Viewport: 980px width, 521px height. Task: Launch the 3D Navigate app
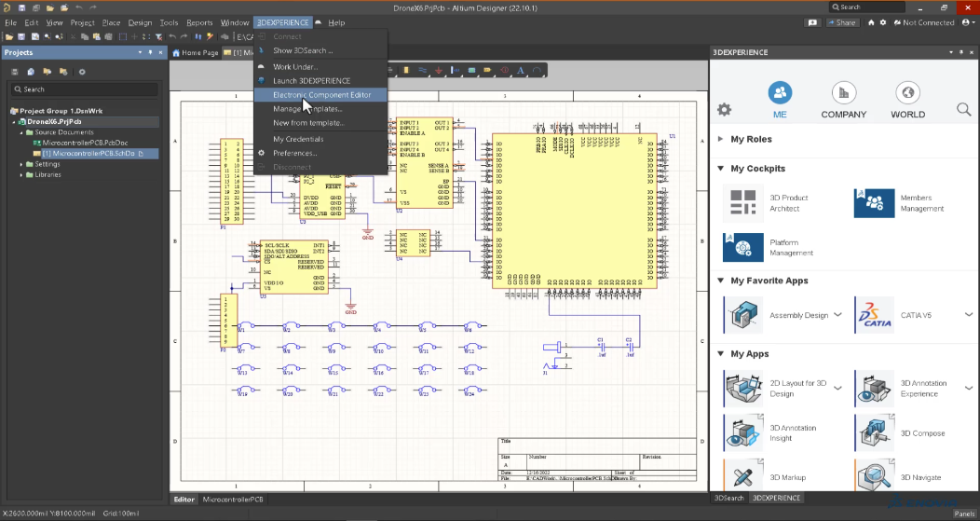tap(874, 475)
